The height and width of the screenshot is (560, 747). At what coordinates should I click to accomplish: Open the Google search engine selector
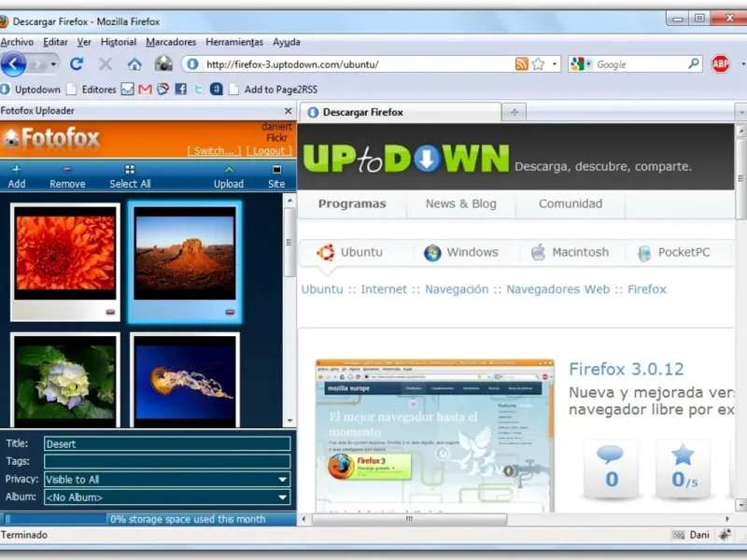point(581,63)
